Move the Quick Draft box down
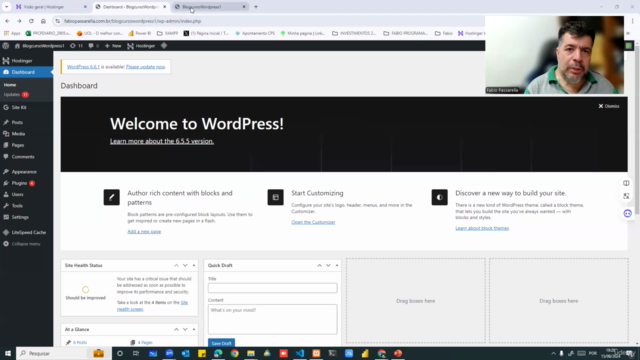The image size is (640, 360). click(x=328, y=266)
